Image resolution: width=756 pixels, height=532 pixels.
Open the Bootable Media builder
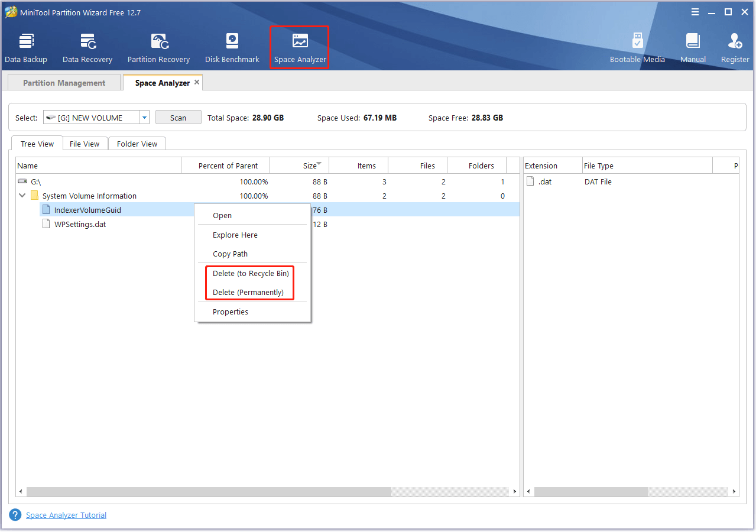point(637,48)
